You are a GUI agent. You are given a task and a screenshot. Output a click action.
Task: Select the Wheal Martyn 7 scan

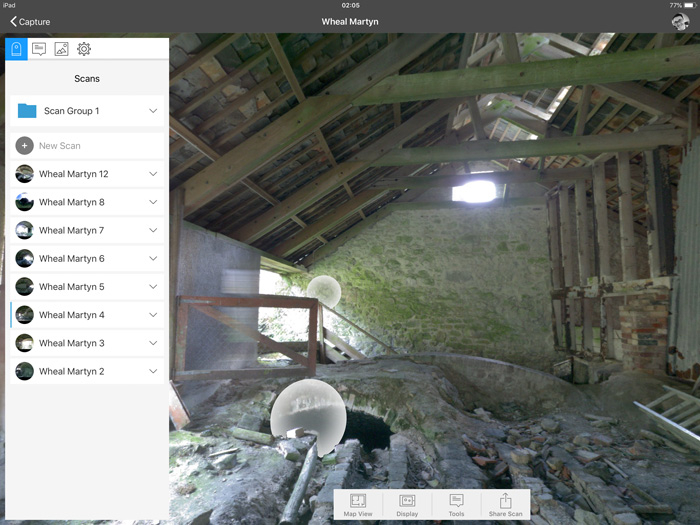tap(71, 230)
